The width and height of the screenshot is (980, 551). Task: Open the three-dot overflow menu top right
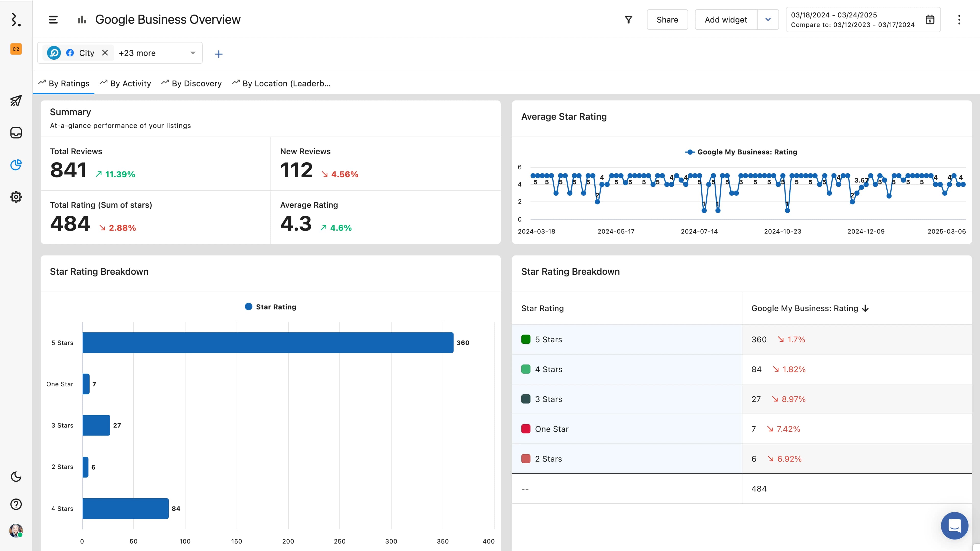click(959, 19)
